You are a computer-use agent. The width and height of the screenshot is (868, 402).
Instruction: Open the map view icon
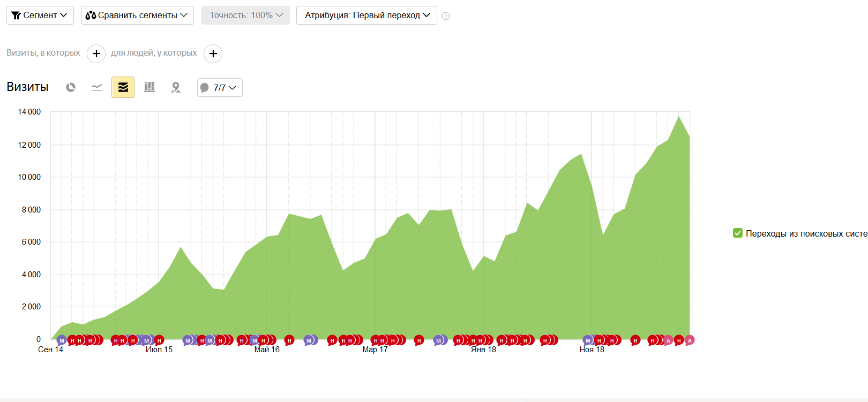click(176, 87)
